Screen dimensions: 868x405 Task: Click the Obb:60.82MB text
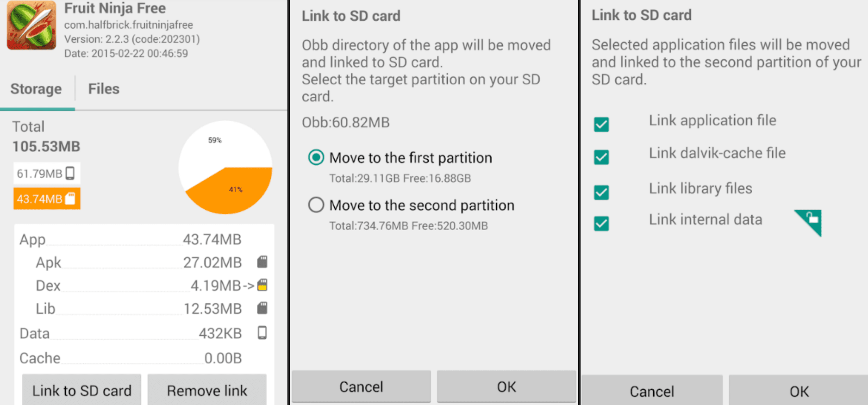[x=346, y=122]
